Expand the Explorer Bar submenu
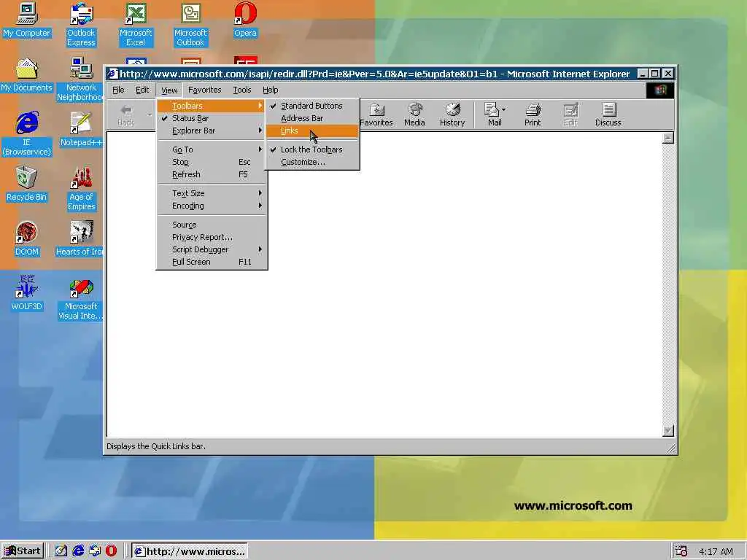 point(212,131)
